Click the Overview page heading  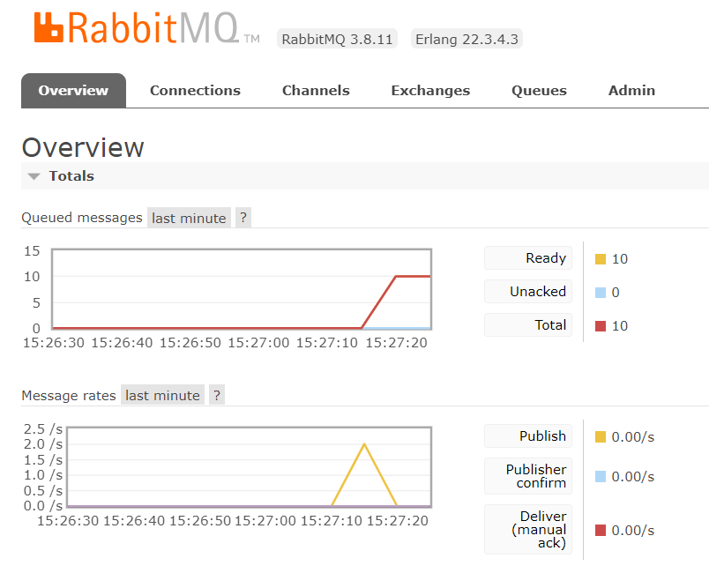[x=83, y=147]
